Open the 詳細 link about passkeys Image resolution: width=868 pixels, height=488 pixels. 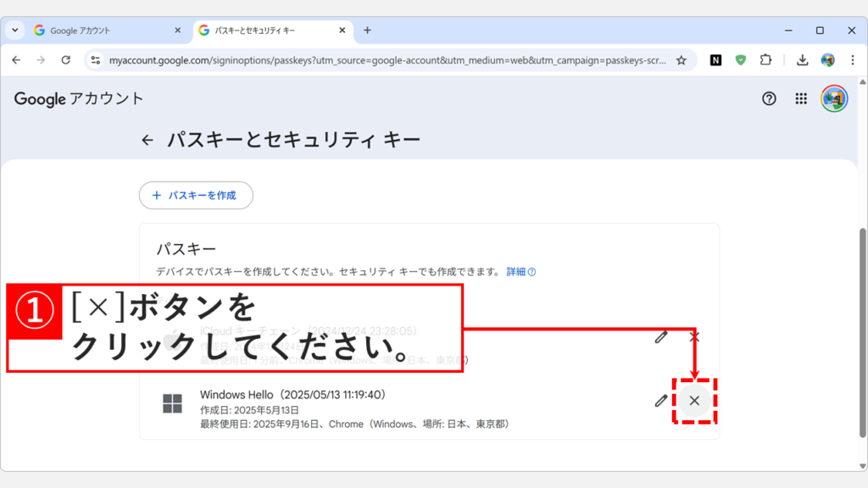(517, 272)
